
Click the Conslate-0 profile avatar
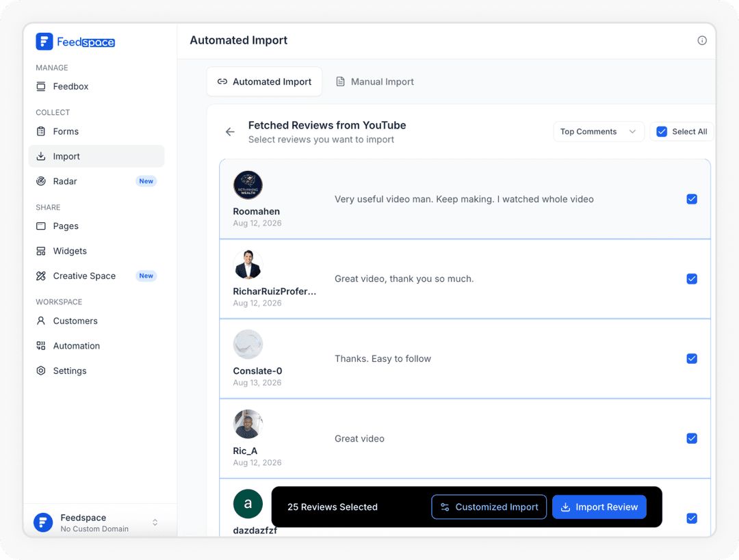[248, 345]
